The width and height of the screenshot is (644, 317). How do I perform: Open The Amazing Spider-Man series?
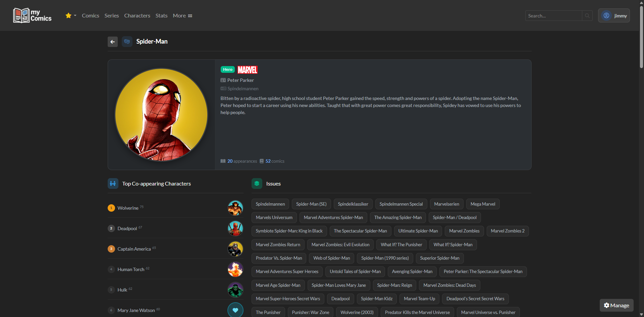(x=398, y=217)
